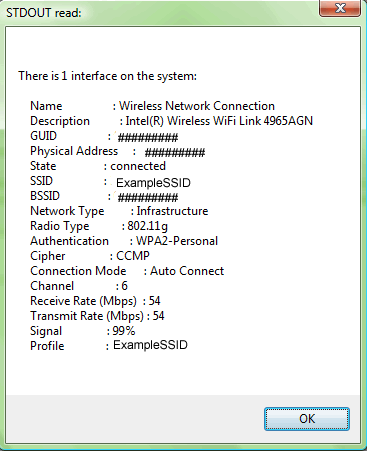Click the 'BSSID' label

[x=45, y=196]
